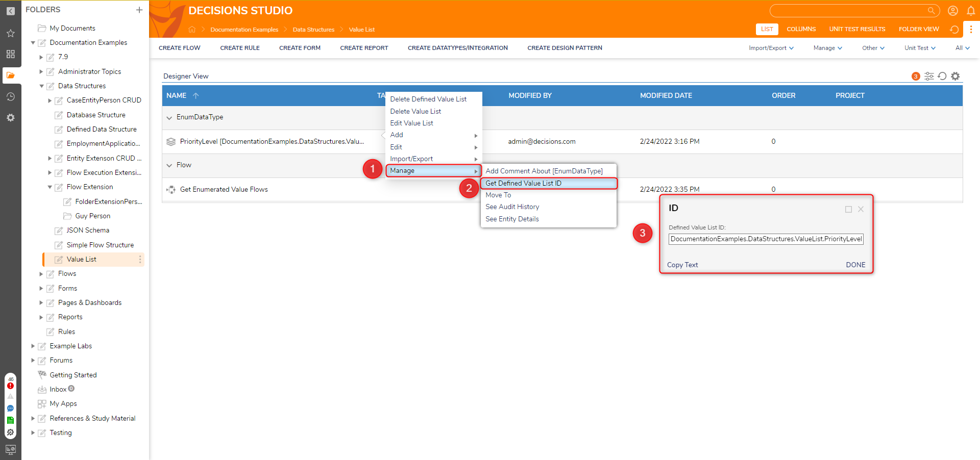
Task: Click admin@decisions.com cell
Action: tap(542, 142)
